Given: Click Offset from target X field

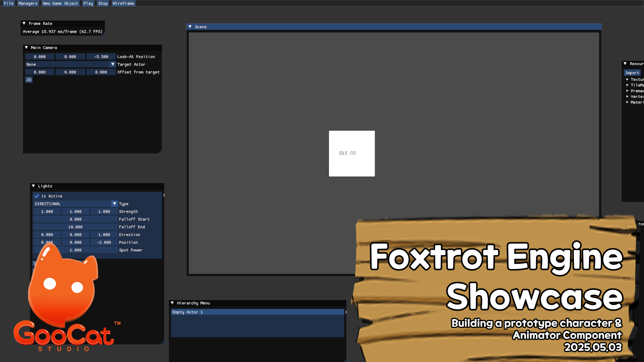Looking at the screenshot, I should pos(40,72).
